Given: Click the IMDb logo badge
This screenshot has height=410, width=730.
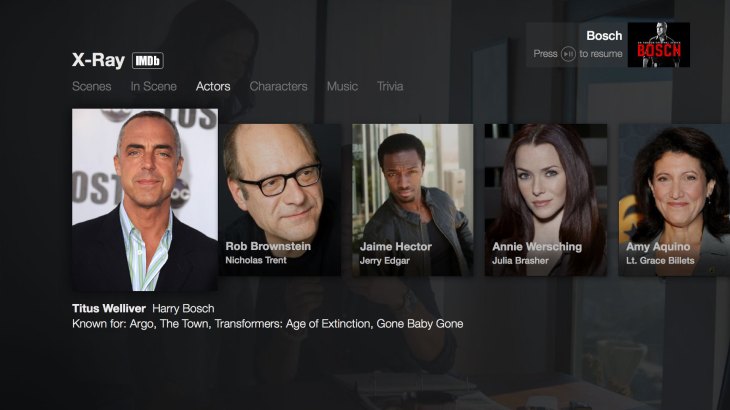Looking at the screenshot, I should click(148, 60).
